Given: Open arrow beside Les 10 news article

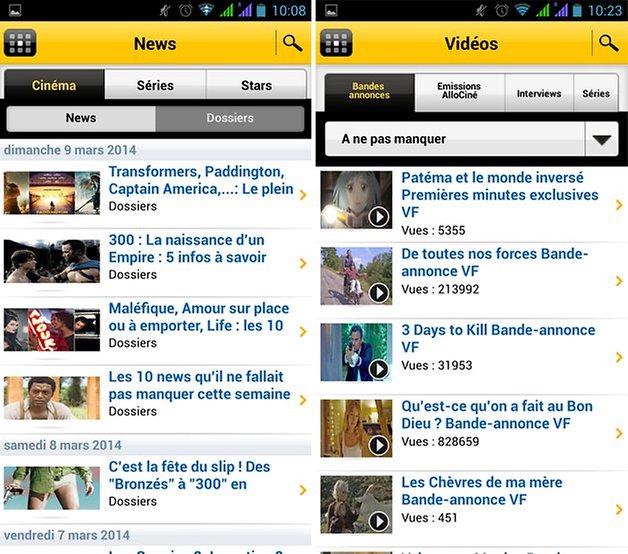Looking at the screenshot, I should click(303, 400).
